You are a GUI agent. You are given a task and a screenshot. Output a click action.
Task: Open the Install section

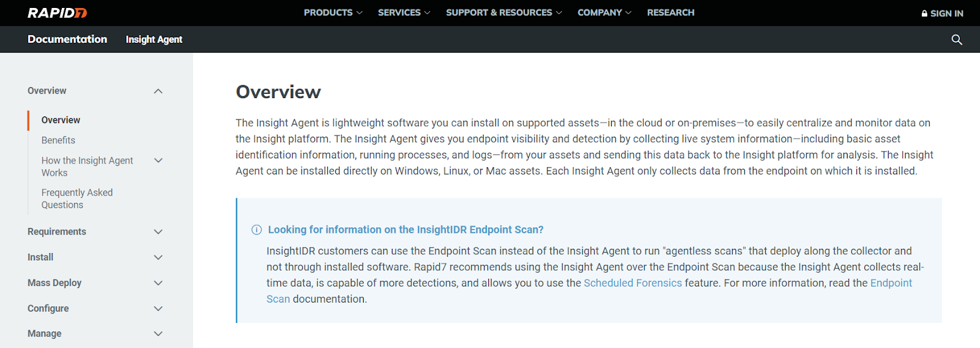tap(40, 257)
